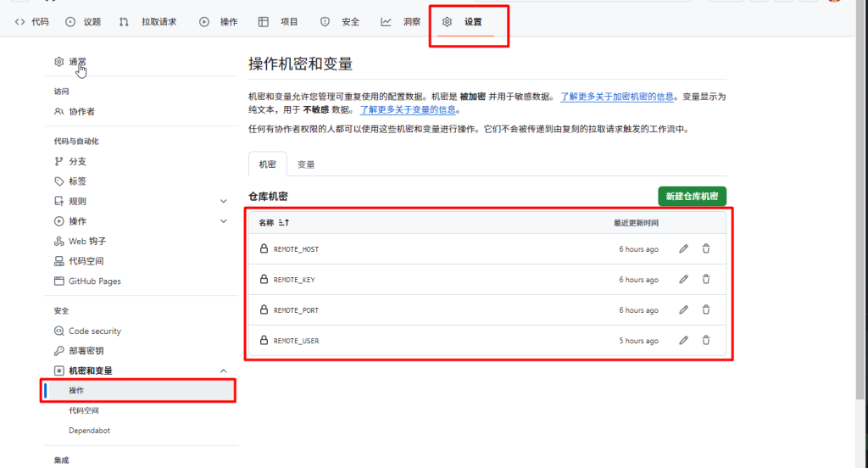Viewport: 868px width, 468px height.
Task: Click the pencil edit icon for REMOTE_USER
Action: (x=684, y=341)
